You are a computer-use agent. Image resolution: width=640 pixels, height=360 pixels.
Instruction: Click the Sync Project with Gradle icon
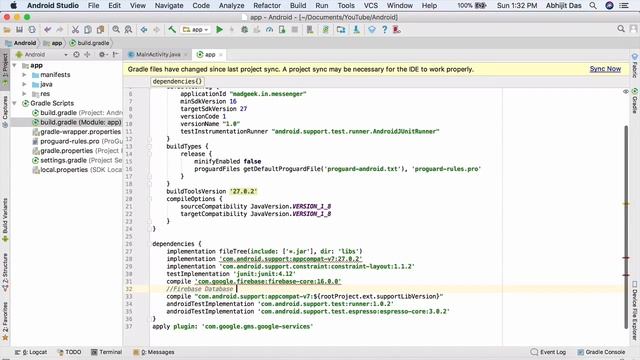[x=325, y=29]
